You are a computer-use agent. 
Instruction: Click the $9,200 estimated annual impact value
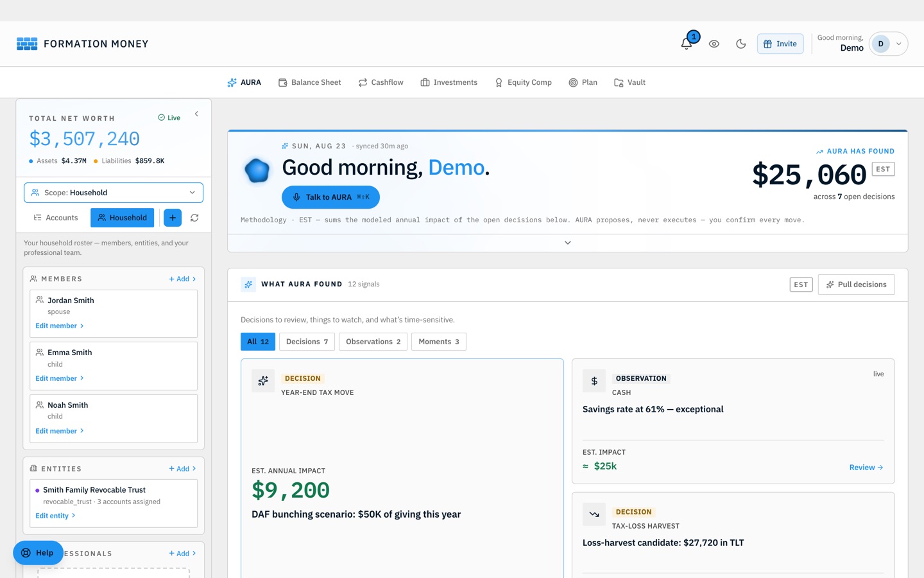click(291, 491)
